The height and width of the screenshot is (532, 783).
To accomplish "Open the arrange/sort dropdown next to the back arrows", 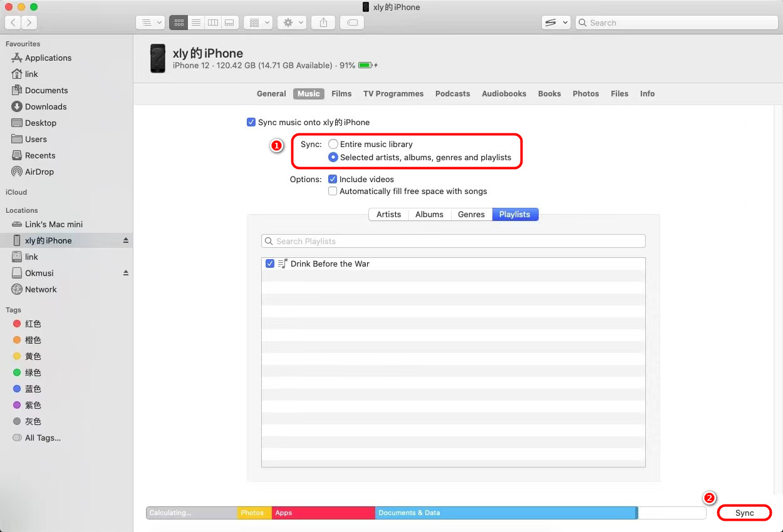I will 150,23.
